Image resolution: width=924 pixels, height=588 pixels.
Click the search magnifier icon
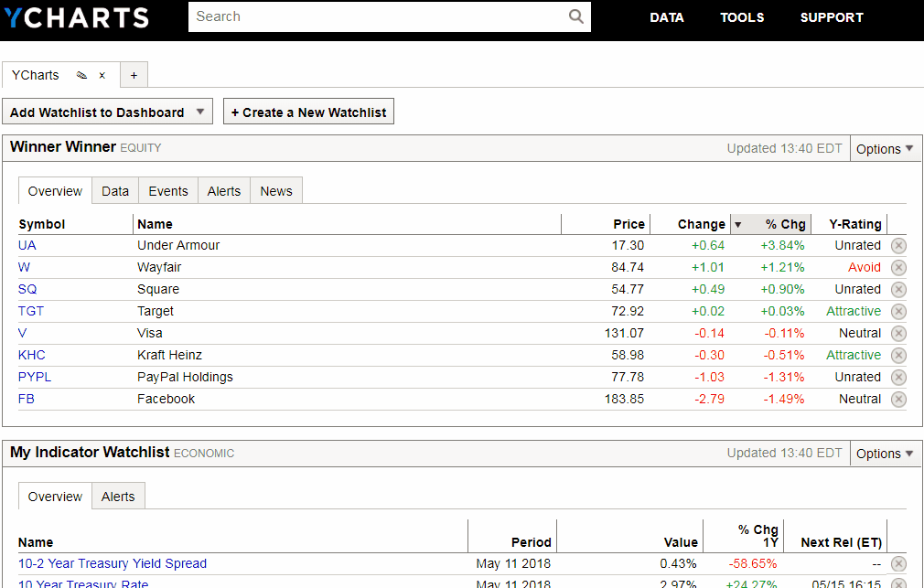575,16
